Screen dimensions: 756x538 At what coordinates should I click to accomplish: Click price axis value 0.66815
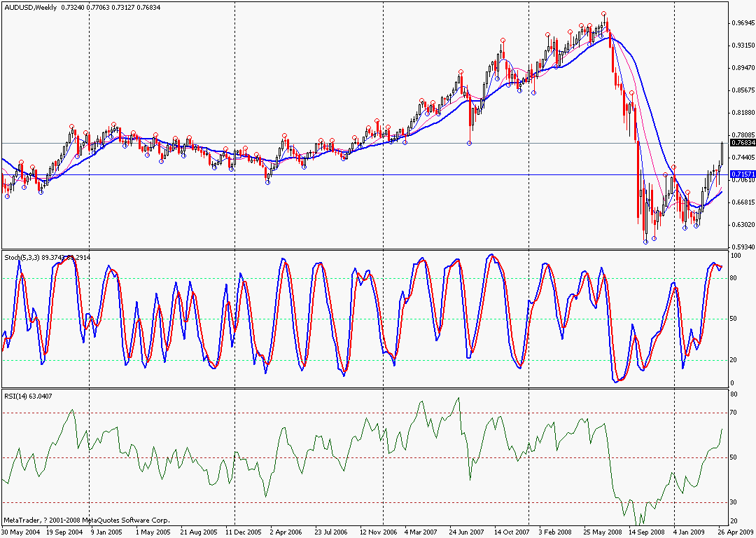pyautogui.click(x=743, y=202)
